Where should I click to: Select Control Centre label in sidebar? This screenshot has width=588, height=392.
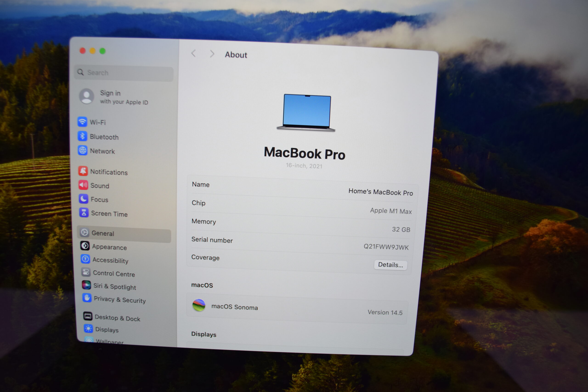click(114, 274)
